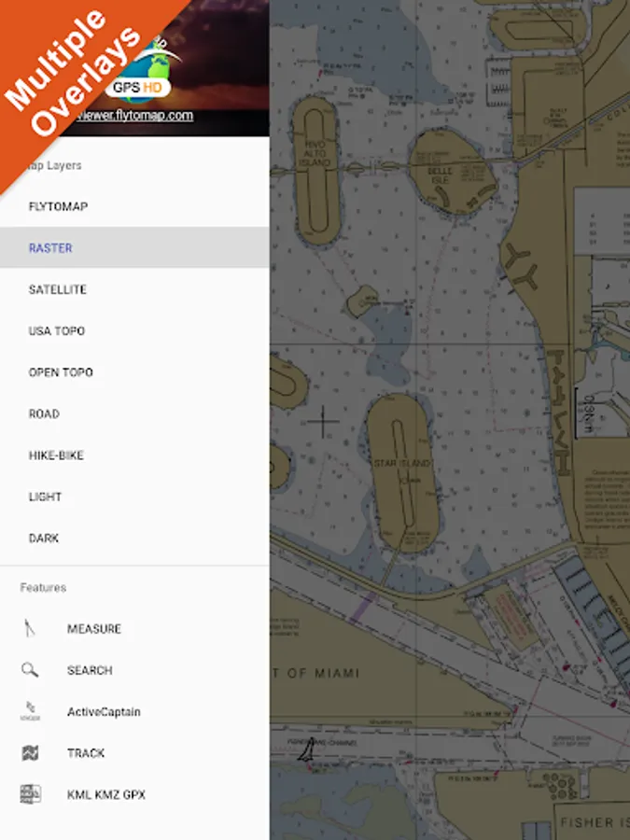Open the TRACK feature label
This screenshot has width=630, height=840.
pos(86,753)
